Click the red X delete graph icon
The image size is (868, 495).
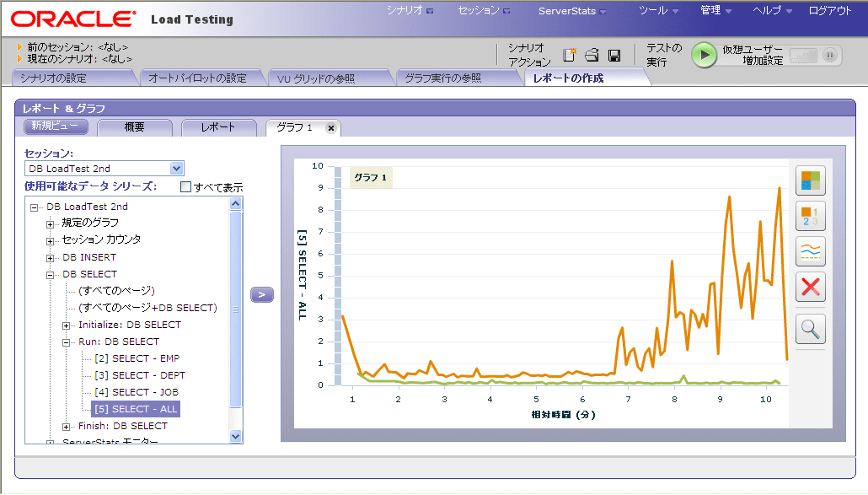click(x=811, y=287)
